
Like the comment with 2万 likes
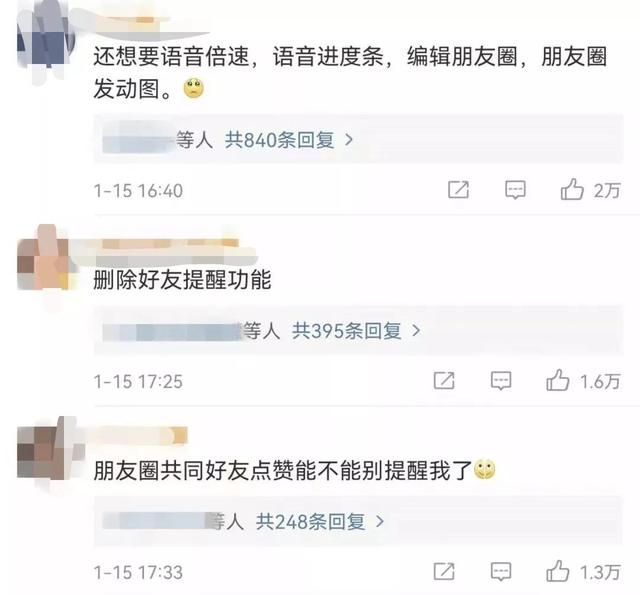click(x=572, y=189)
